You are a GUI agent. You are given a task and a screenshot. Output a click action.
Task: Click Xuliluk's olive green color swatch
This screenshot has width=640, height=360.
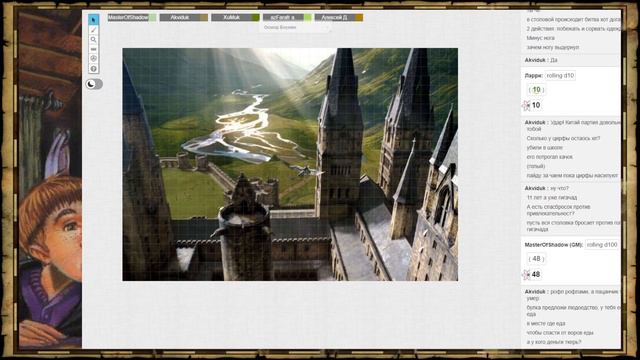256,18
